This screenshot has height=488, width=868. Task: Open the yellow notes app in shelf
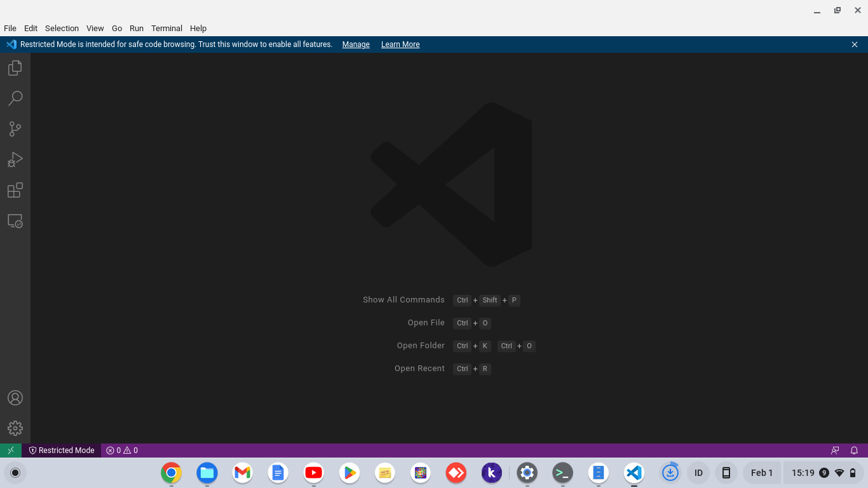click(385, 473)
